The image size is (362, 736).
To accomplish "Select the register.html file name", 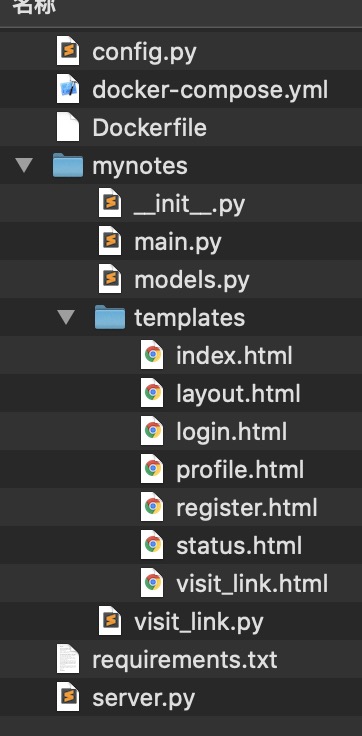I will coord(246,508).
